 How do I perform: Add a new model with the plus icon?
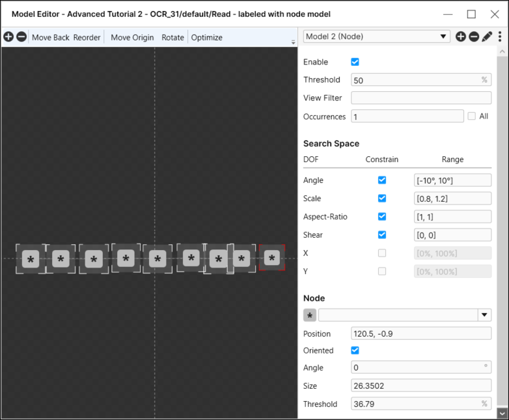[460, 36]
